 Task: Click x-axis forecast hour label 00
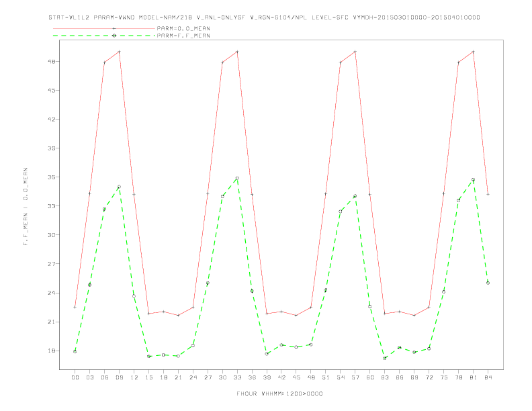(75, 377)
